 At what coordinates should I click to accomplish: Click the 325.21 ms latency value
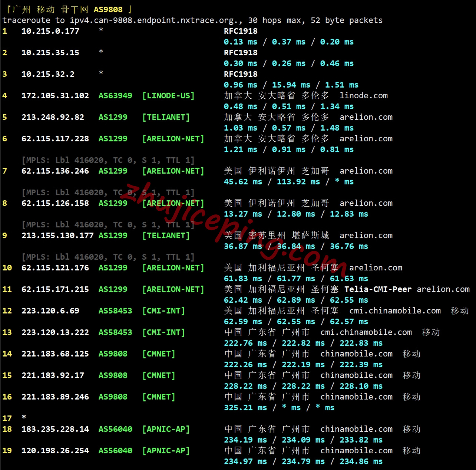[x=245, y=408]
